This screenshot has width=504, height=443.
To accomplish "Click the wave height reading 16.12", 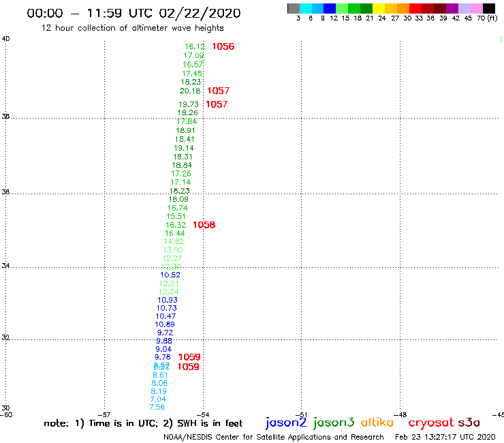I will [195, 46].
